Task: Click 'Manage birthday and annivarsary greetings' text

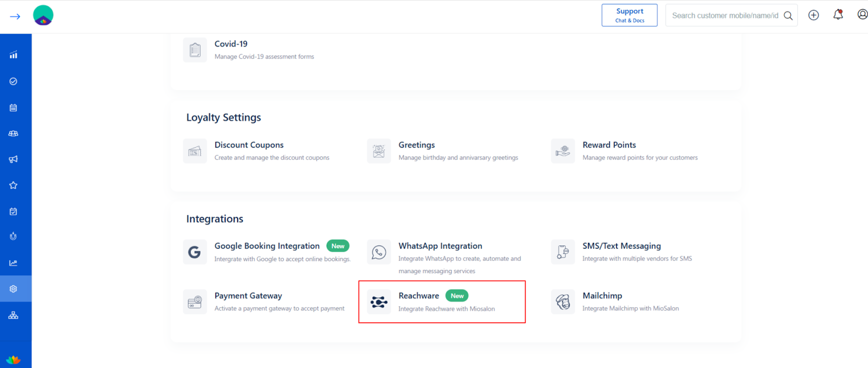Action: 458,157
